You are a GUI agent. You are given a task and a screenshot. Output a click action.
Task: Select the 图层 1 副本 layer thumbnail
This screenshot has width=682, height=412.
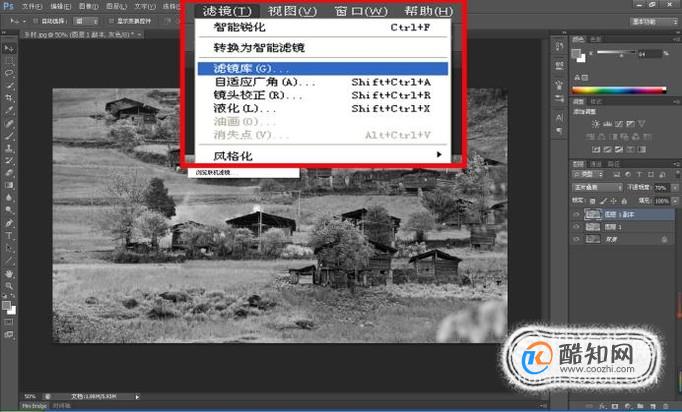pos(592,214)
